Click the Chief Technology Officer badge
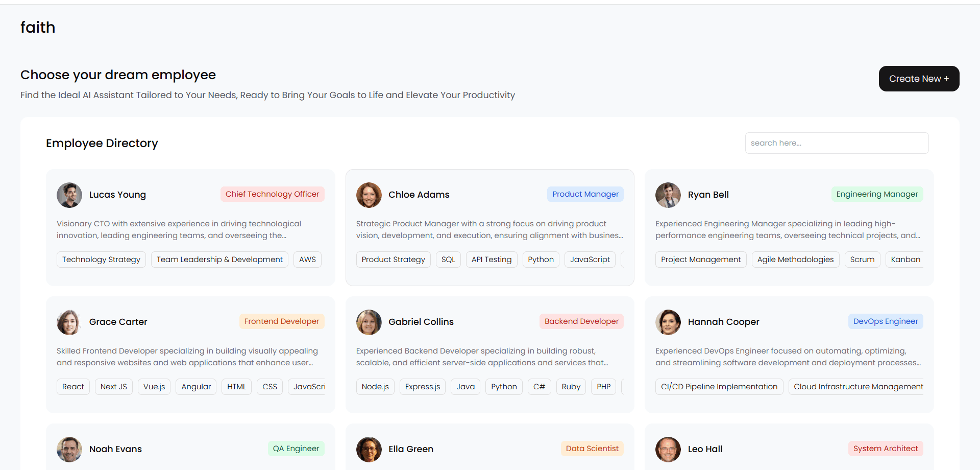The image size is (980, 470). [273, 194]
